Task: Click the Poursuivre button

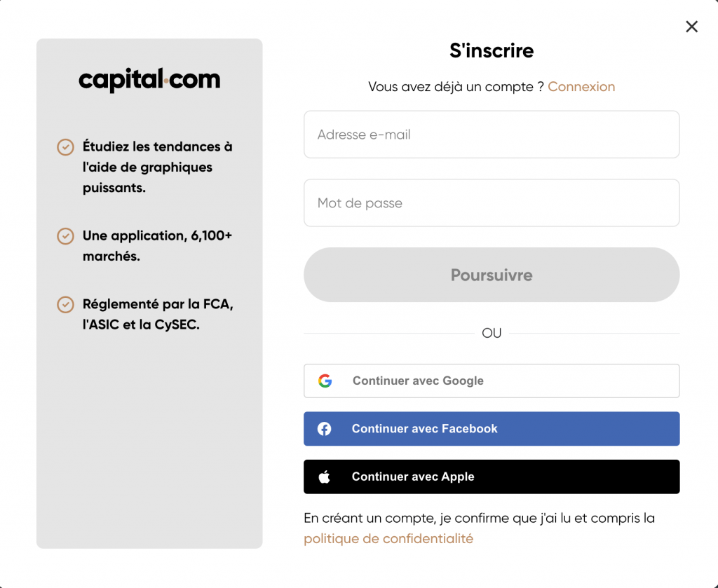Action: pyautogui.click(x=492, y=275)
